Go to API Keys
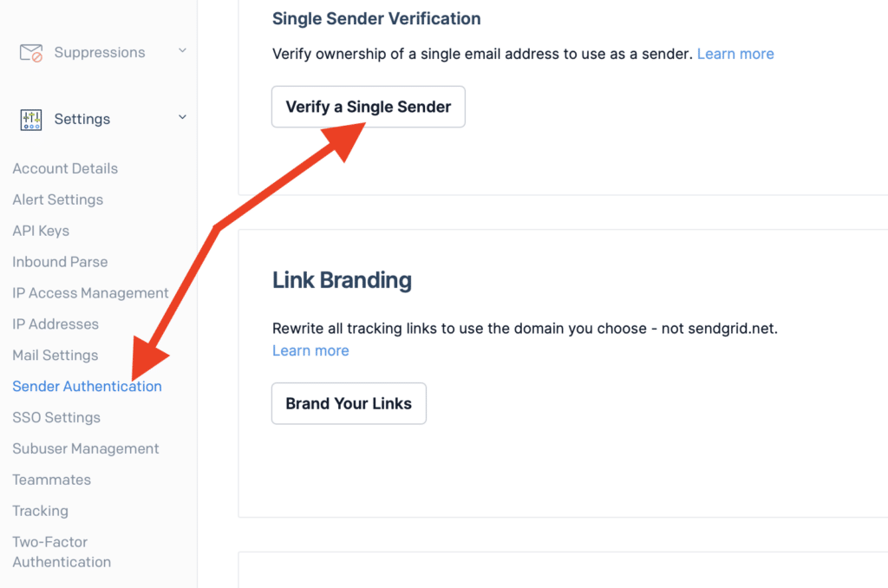Screen dimensions: 888x588 (41, 231)
